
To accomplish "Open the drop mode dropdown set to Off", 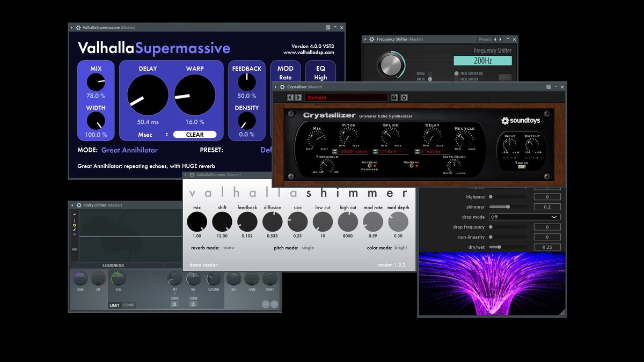I will click(x=524, y=217).
